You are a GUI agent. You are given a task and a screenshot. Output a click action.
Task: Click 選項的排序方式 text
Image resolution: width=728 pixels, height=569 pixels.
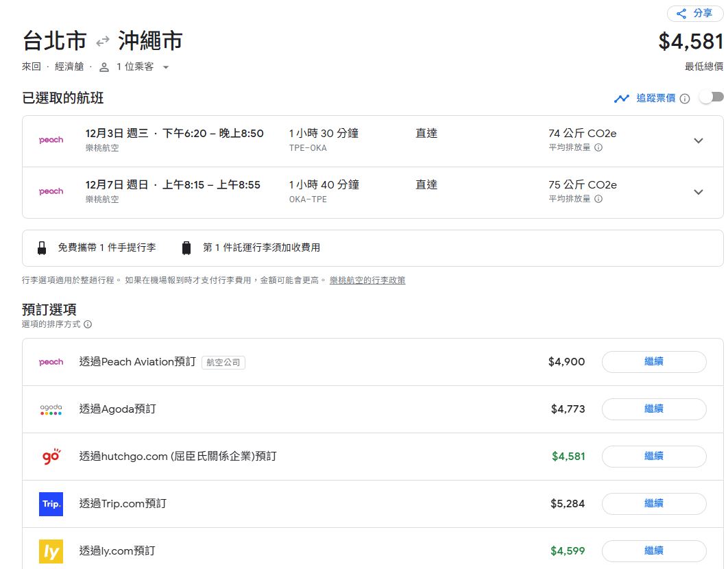tap(51, 324)
